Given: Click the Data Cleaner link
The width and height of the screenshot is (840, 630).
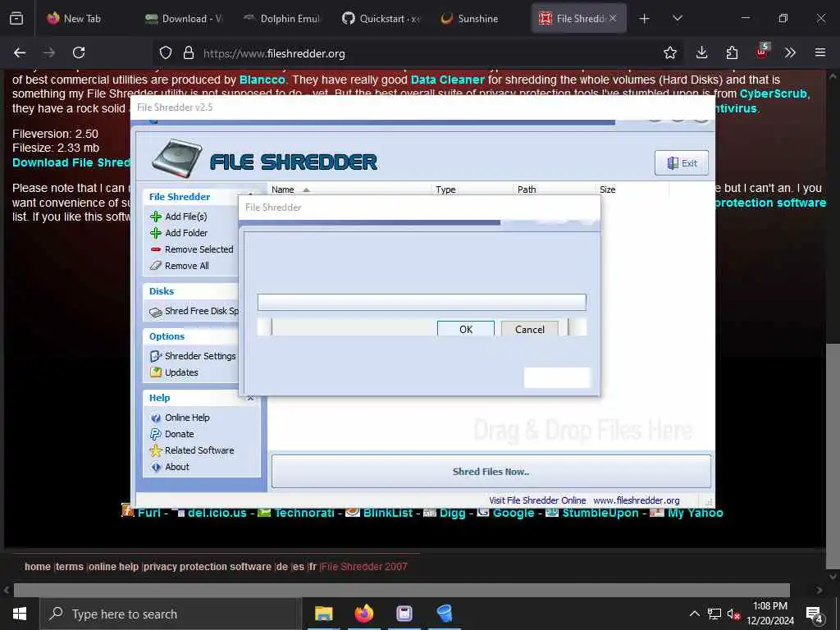Looking at the screenshot, I should tap(447, 80).
